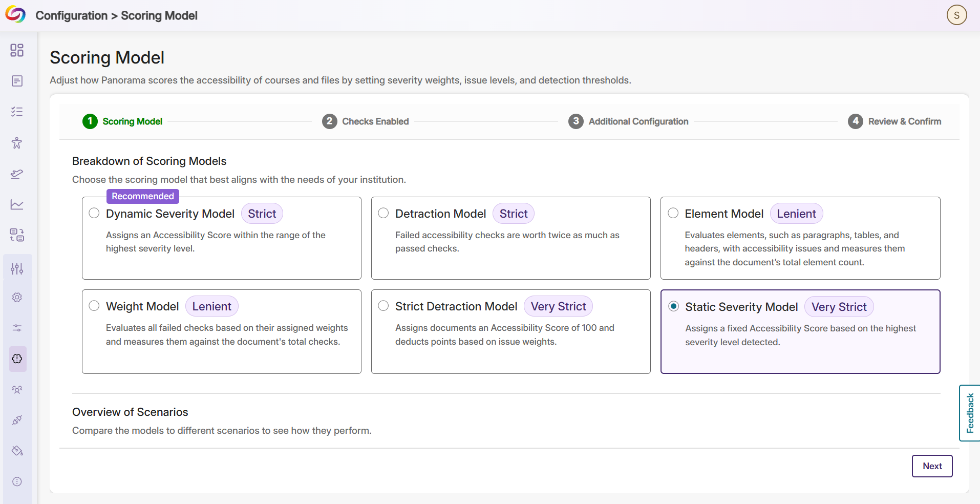This screenshot has height=504, width=980.
Task: Open the paint bucket branding sidebar icon
Action: [x=17, y=451]
